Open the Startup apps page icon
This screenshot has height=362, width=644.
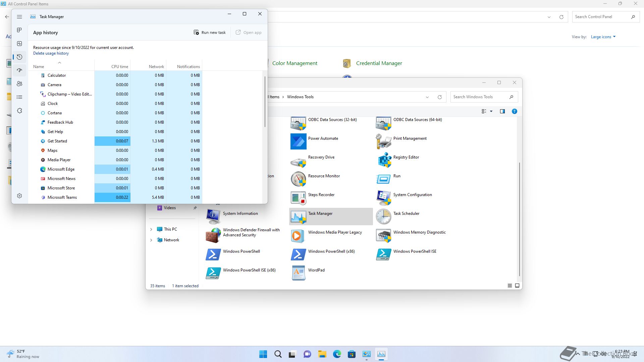19,70
